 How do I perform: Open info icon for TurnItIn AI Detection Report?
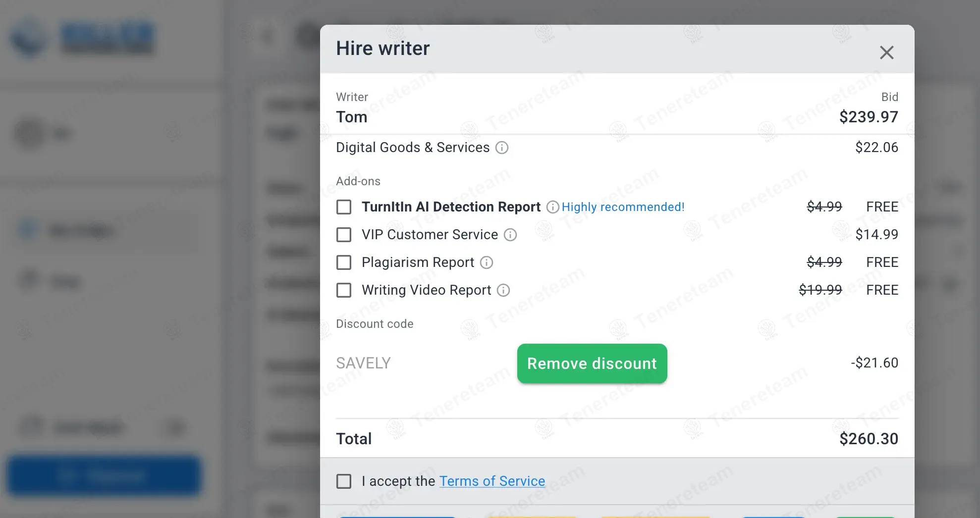pos(552,207)
